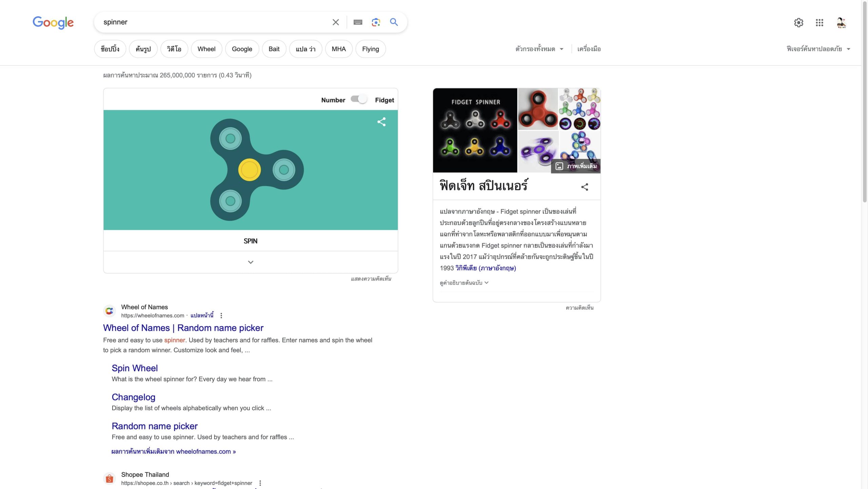Open the on-screen keyboard input tool

pos(358,22)
